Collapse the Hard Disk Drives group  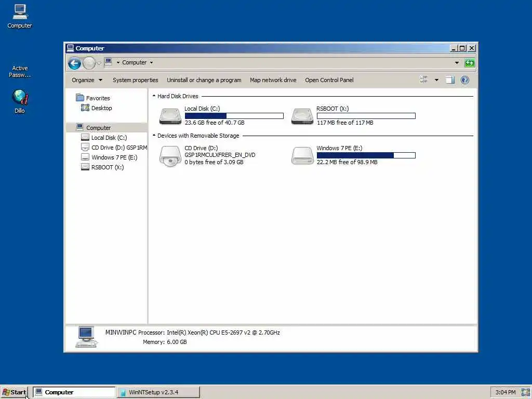(x=154, y=96)
